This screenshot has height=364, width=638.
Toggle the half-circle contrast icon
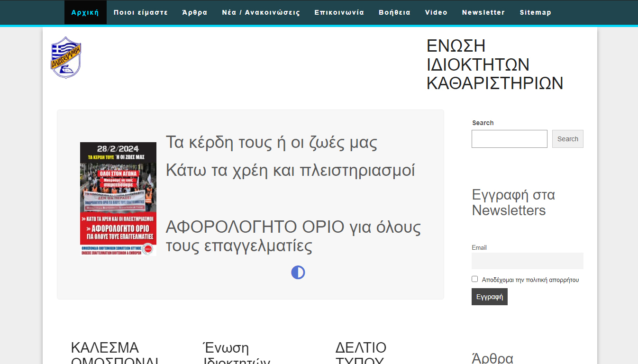tap(298, 273)
